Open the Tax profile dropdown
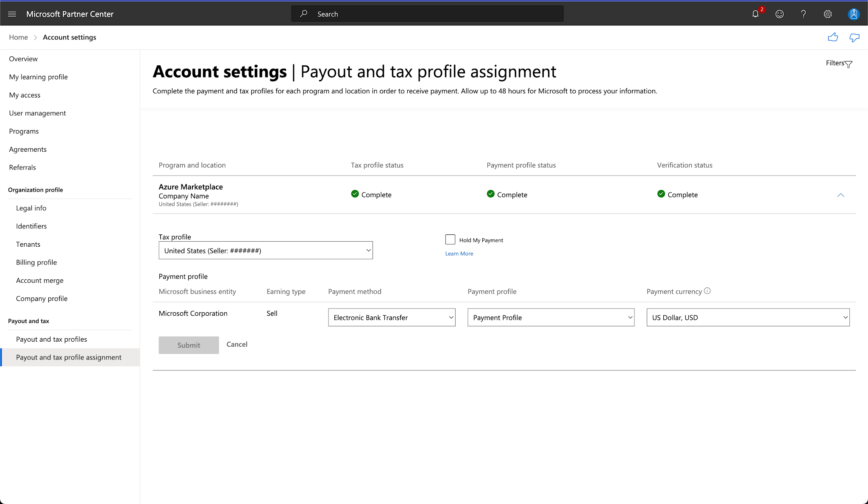868x504 pixels. point(266,251)
